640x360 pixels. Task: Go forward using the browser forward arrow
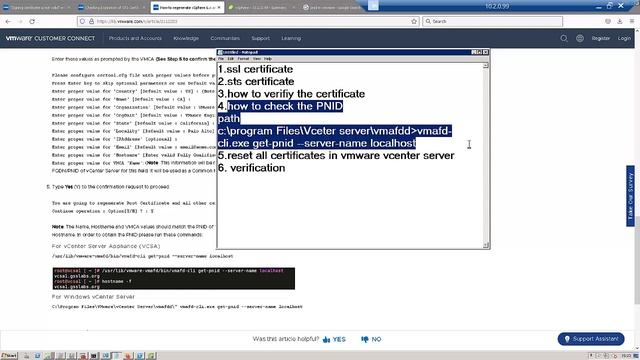click(20, 21)
